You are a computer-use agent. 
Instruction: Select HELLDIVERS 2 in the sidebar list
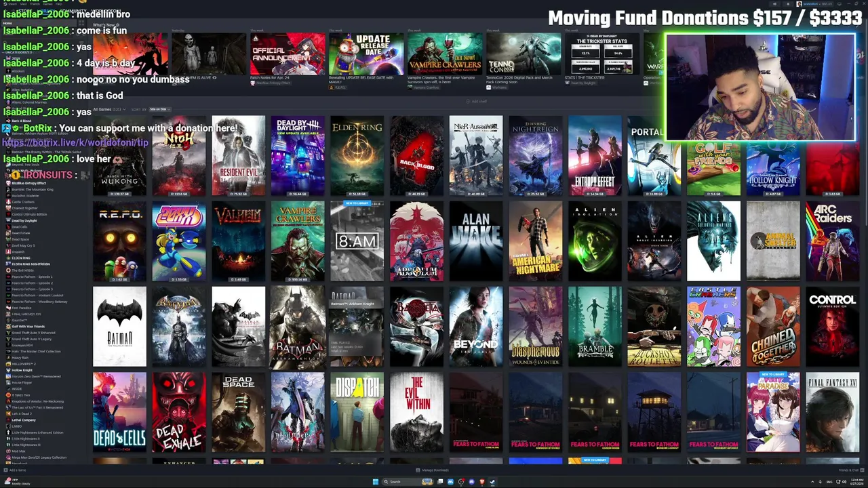pyautogui.click(x=24, y=364)
